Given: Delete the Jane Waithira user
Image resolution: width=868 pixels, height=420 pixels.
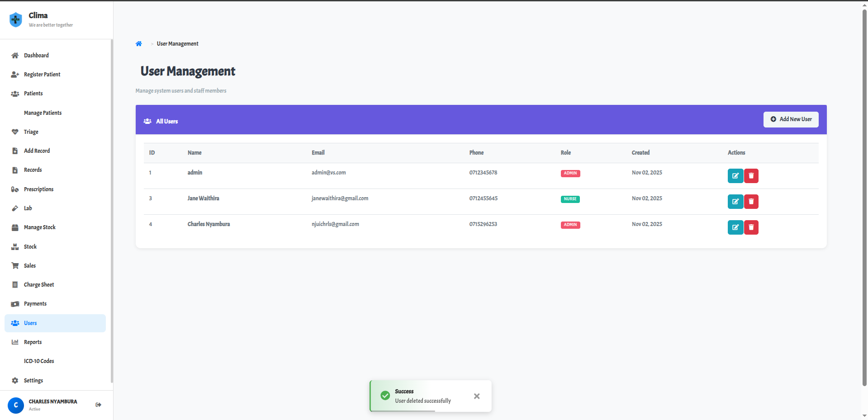Looking at the screenshot, I should coord(751,202).
